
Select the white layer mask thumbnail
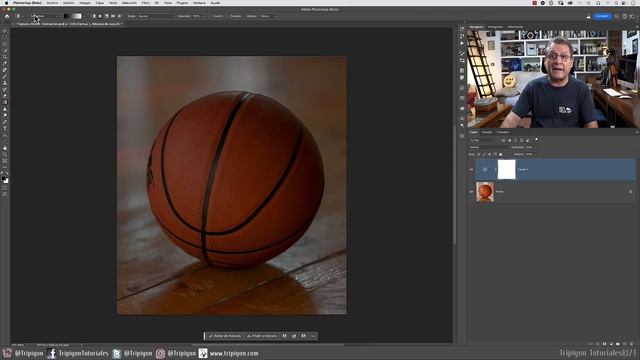click(507, 169)
